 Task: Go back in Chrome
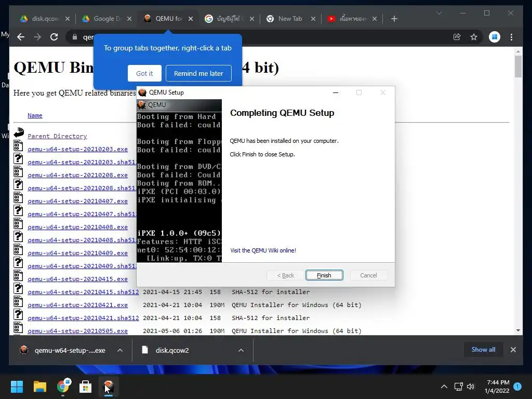(21, 37)
